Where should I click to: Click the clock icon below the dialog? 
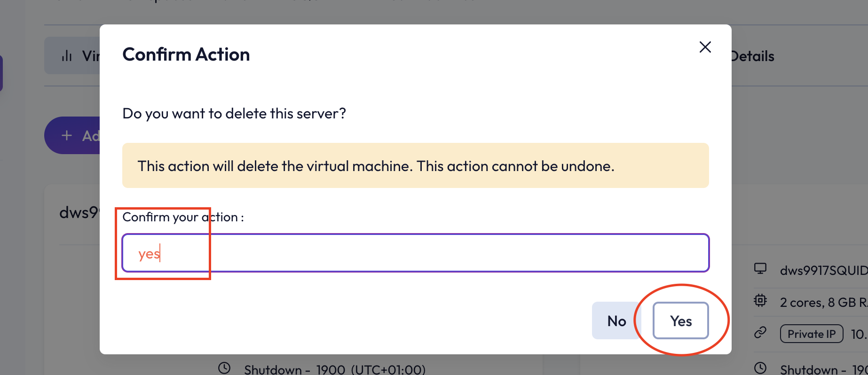coord(224,368)
